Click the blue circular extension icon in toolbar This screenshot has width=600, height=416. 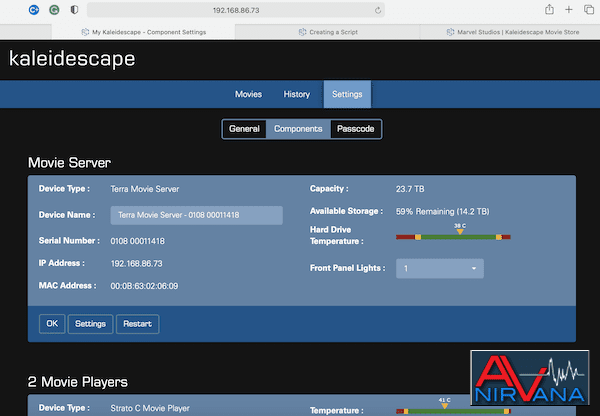[34, 10]
